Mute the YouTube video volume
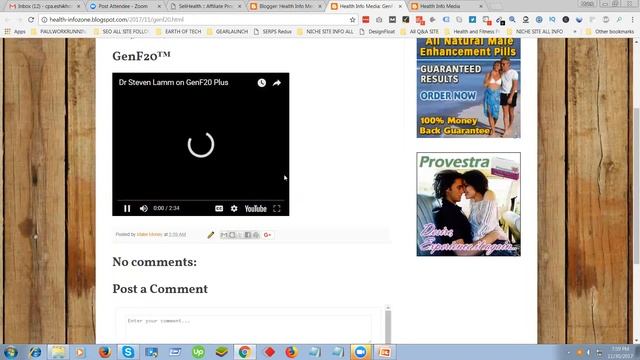The width and height of the screenshot is (640, 360). [x=144, y=209]
